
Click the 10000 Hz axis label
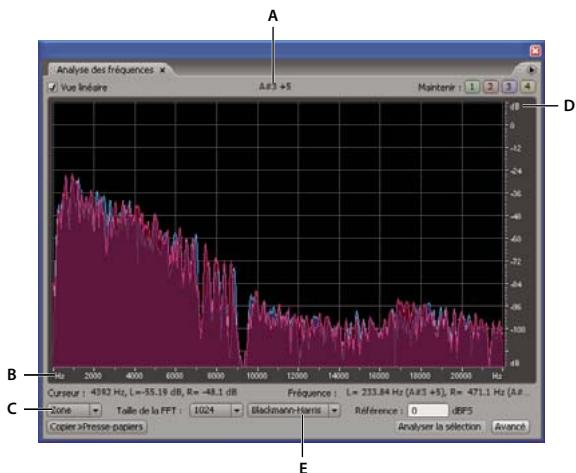[x=256, y=376]
